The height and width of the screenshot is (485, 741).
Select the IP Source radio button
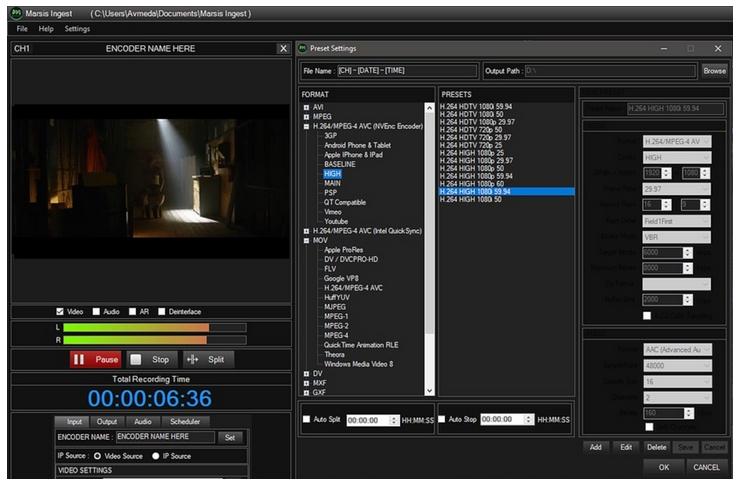tap(155, 455)
